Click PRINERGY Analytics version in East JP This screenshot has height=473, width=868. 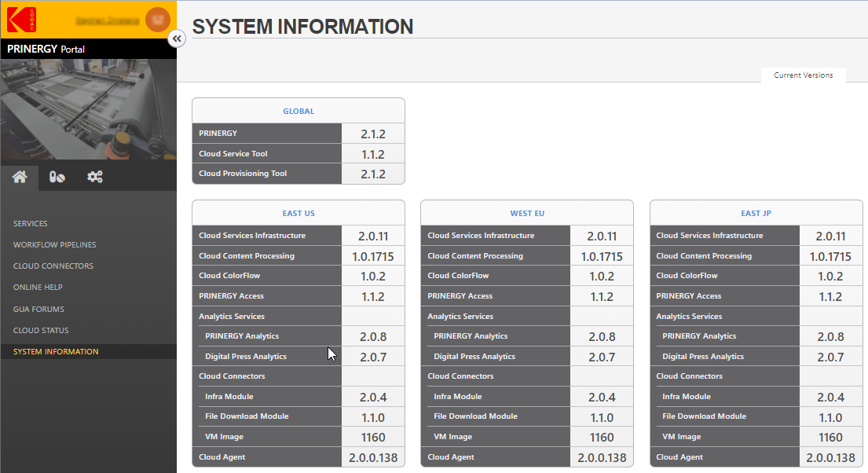pyautogui.click(x=830, y=337)
